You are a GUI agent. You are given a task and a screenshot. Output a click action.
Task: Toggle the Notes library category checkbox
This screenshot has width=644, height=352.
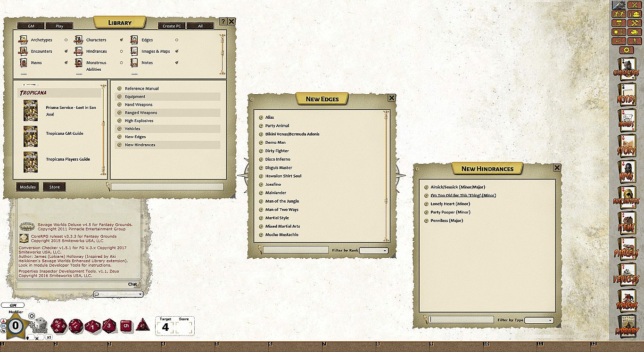click(x=177, y=63)
